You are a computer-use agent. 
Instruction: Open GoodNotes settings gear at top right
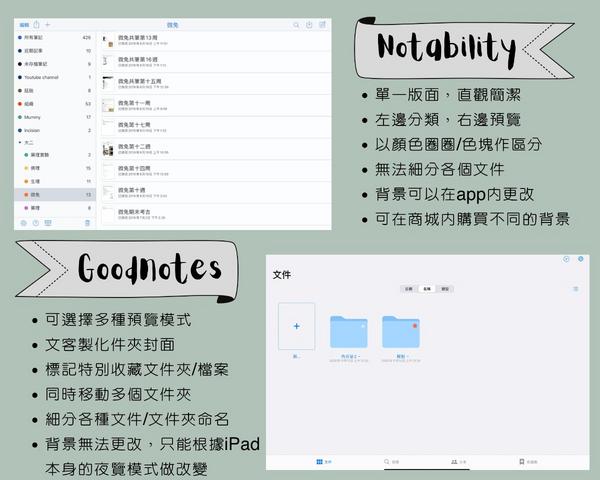(x=579, y=260)
